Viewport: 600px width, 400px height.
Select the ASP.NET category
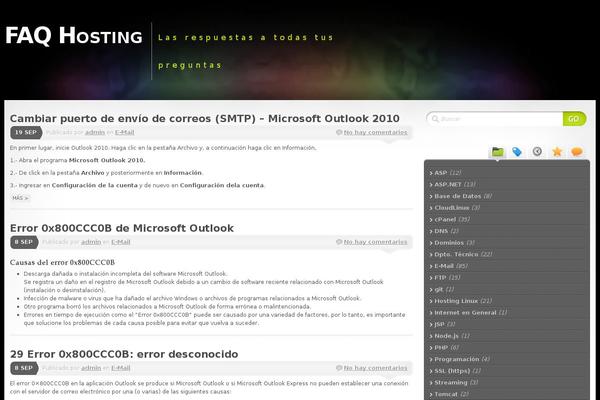click(448, 184)
